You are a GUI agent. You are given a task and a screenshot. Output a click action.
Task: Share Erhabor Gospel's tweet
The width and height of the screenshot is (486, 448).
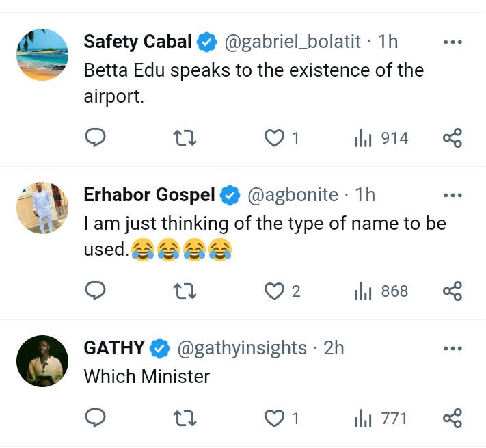(453, 291)
